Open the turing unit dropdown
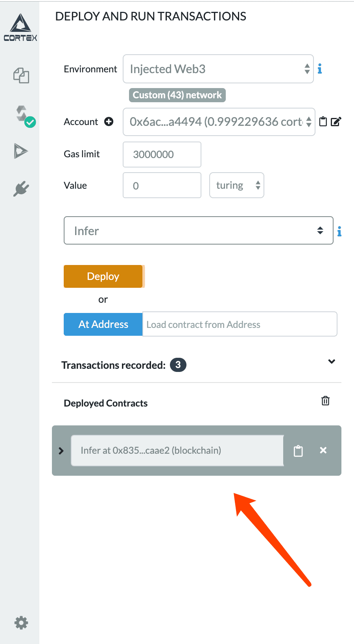Image resolution: width=354 pixels, height=644 pixels. 237,185
